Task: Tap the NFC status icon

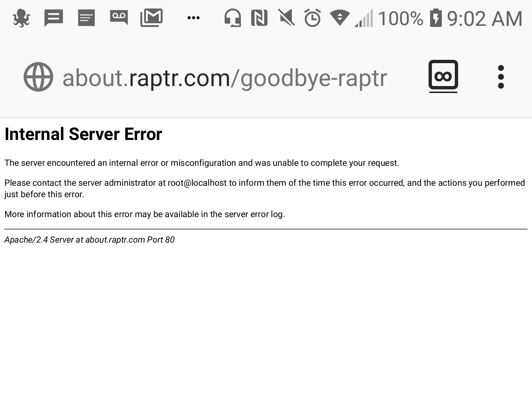Action: (x=259, y=18)
